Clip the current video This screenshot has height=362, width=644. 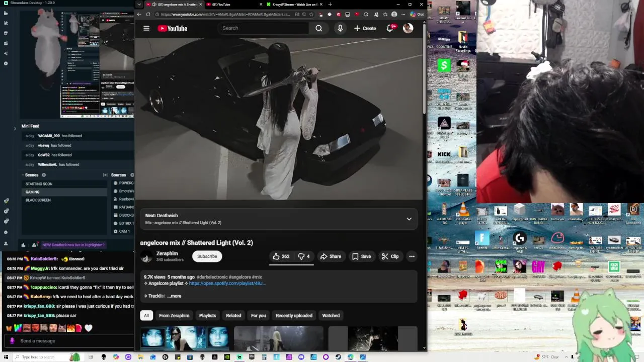coord(390,256)
